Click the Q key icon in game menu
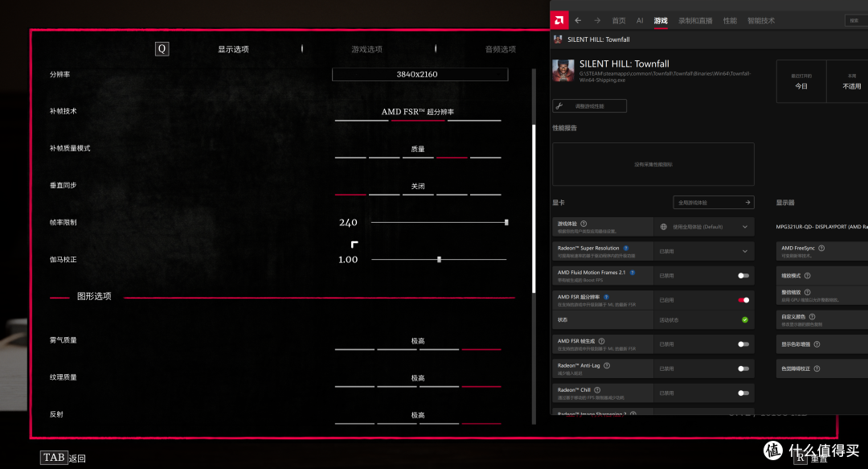The height and width of the screenshot is (469, 868). click(162, 49)
